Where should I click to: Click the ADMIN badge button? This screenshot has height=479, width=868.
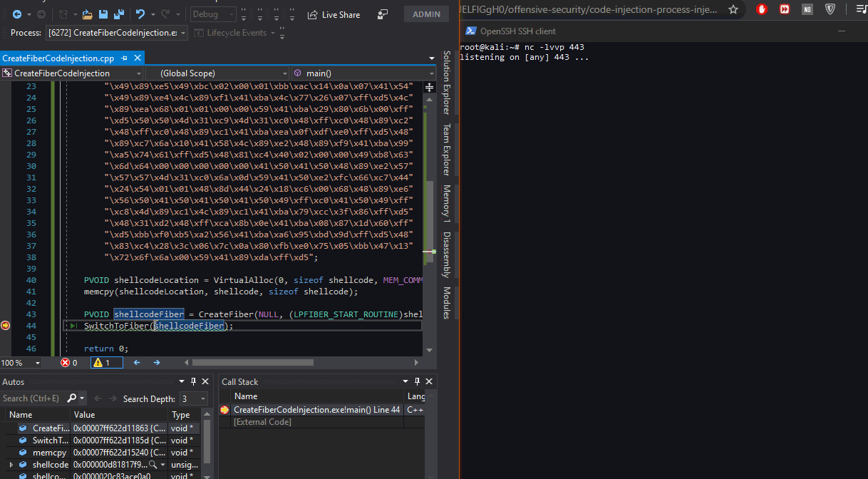[x=426, y=14]
